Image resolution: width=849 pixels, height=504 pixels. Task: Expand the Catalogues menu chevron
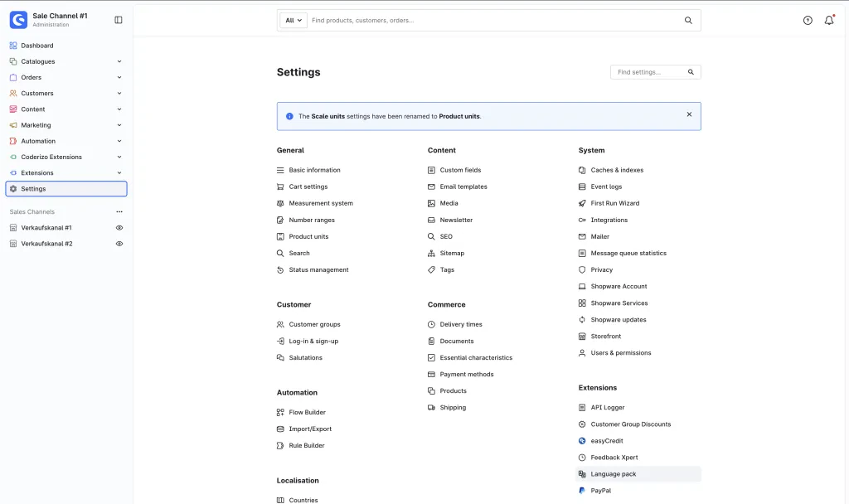[x=119, y=61]
